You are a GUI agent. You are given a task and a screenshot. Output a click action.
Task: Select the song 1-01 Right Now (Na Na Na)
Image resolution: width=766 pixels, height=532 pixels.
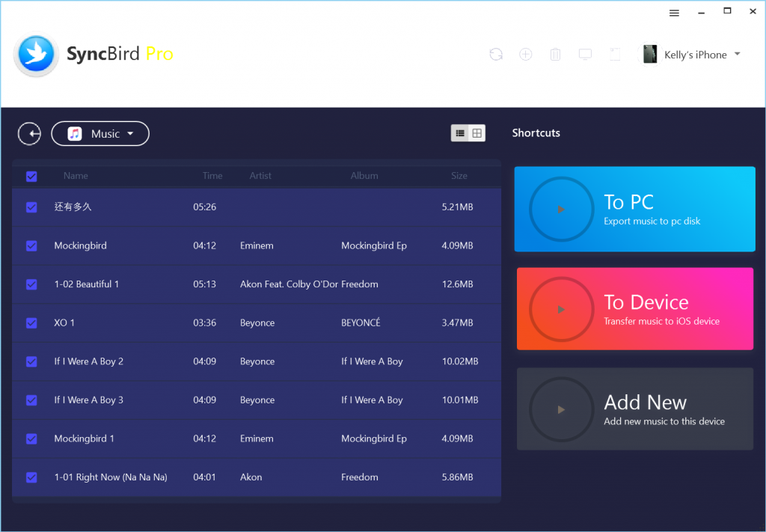point(111,477)
